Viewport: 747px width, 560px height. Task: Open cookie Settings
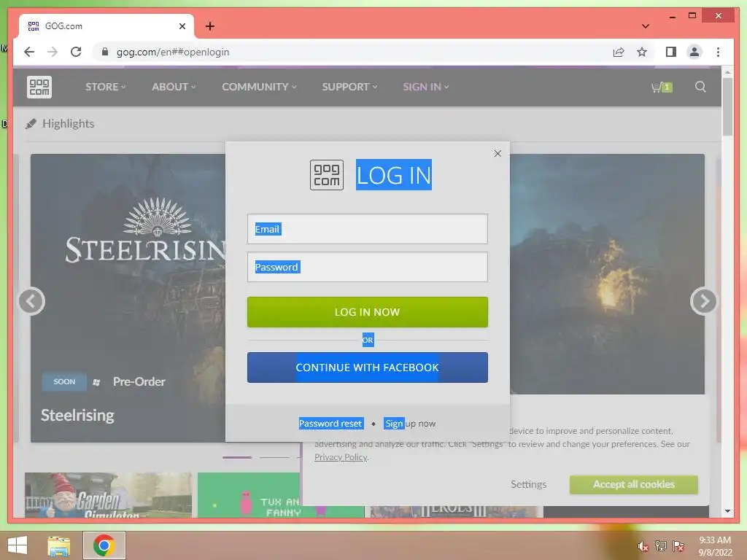point(528,484)
